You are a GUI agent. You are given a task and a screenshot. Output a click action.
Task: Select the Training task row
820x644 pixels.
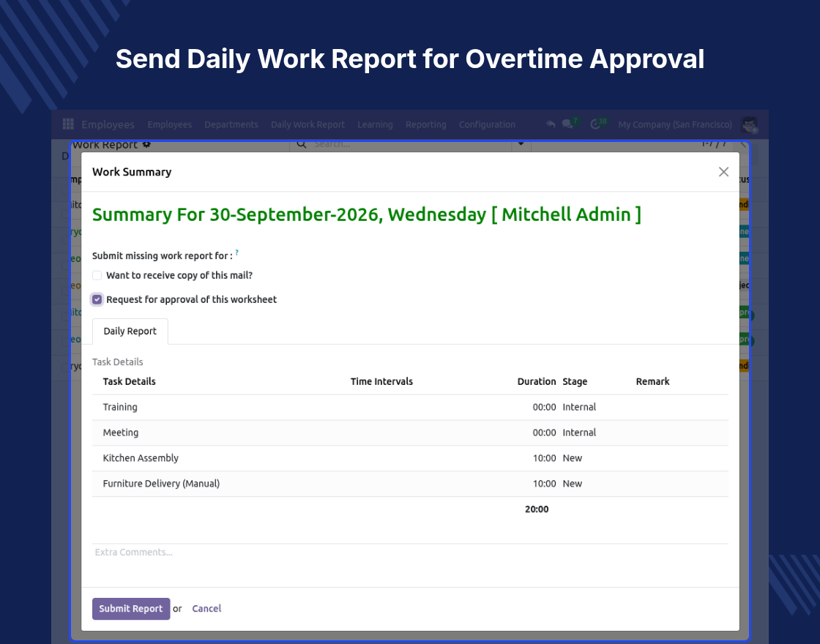[410, 407]
